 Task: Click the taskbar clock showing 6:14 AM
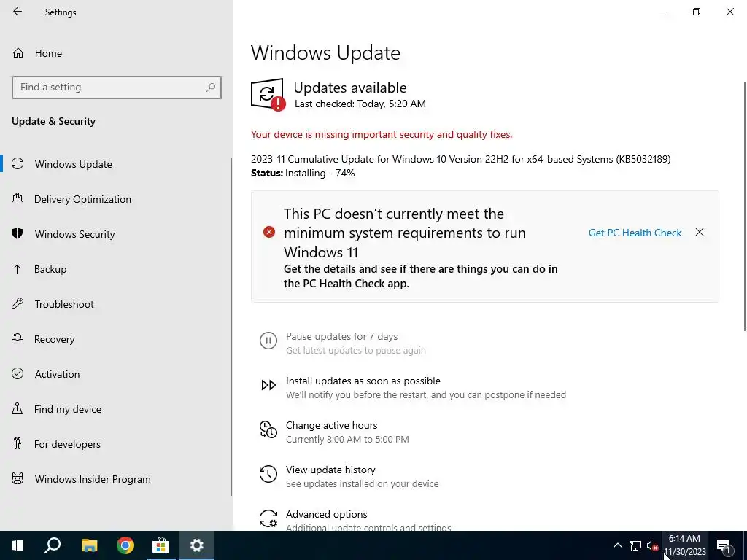685,545
